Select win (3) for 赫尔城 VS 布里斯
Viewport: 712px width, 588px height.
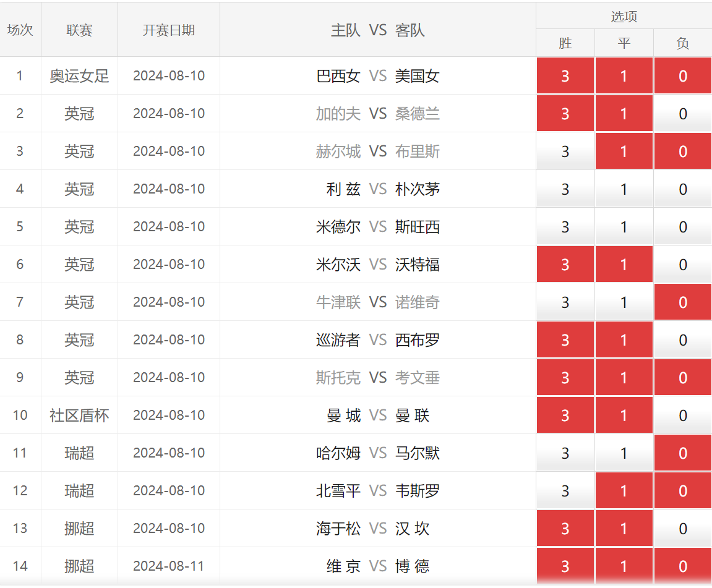coord(565,151)
